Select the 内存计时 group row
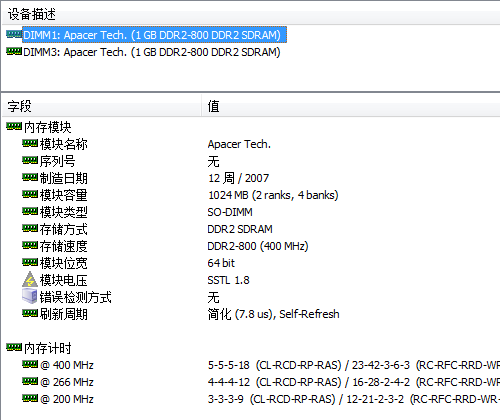The image size is (500, 420). (48, 348)
